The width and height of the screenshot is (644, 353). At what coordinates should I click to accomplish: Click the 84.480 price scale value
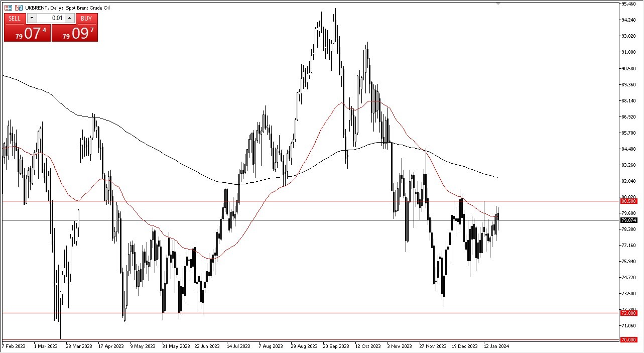(629, 149)
